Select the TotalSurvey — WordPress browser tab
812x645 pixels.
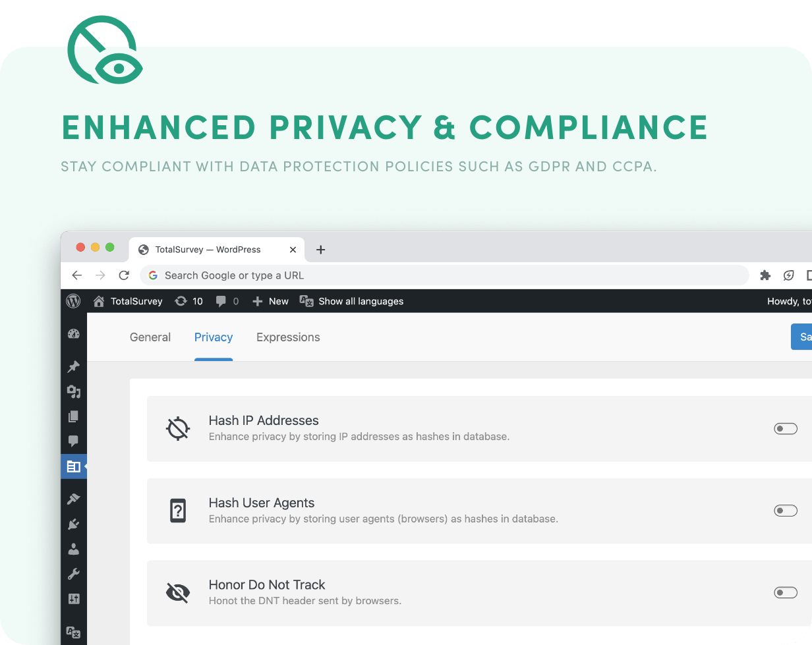pos(217,250)
